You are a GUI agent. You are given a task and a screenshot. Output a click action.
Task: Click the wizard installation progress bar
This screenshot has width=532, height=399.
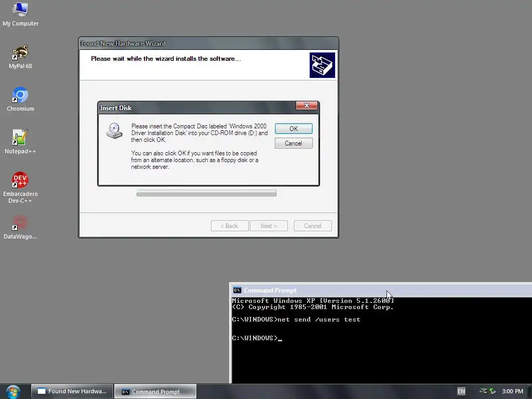tap(206, 193)
